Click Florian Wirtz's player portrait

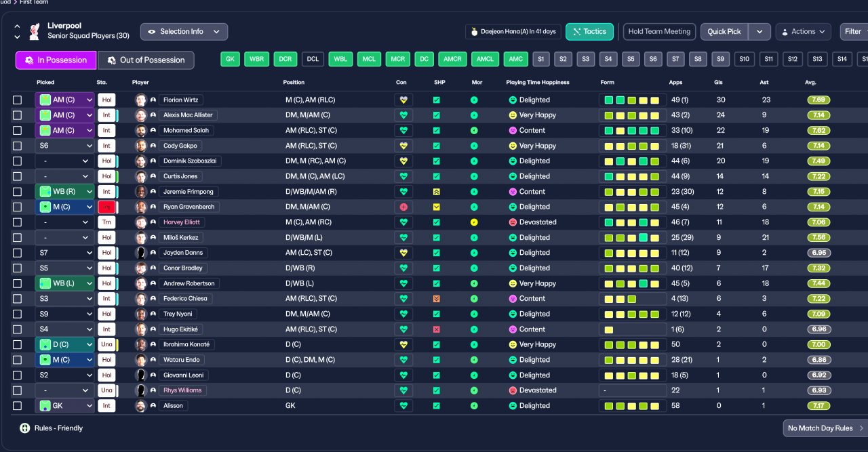(x=141, y=100)
